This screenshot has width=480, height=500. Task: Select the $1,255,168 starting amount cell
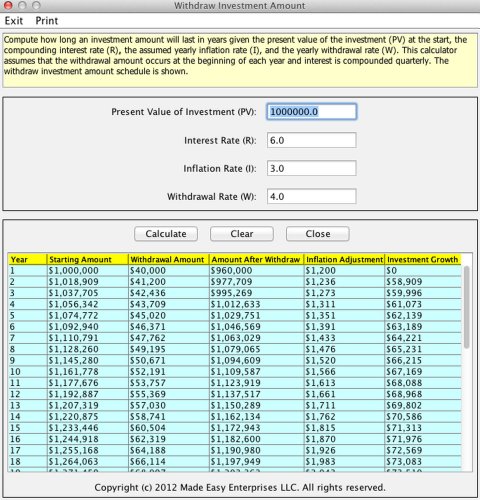88,450
